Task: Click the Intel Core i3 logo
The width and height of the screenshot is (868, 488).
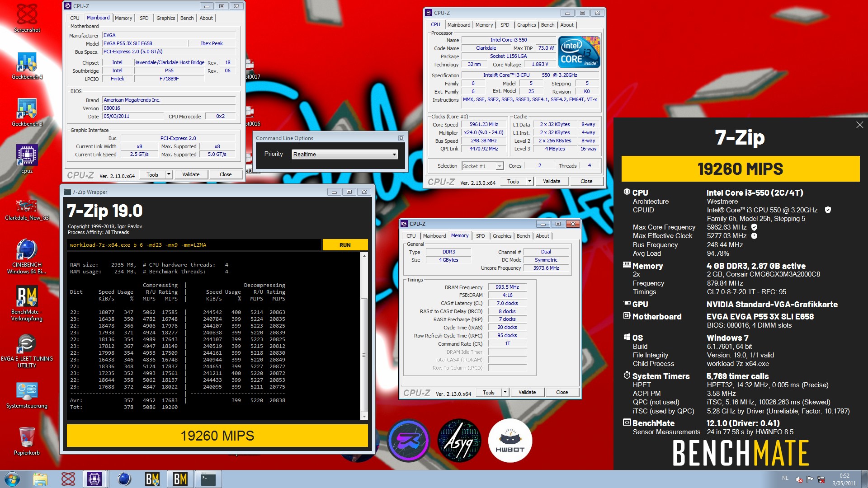Action: (579, 52)
